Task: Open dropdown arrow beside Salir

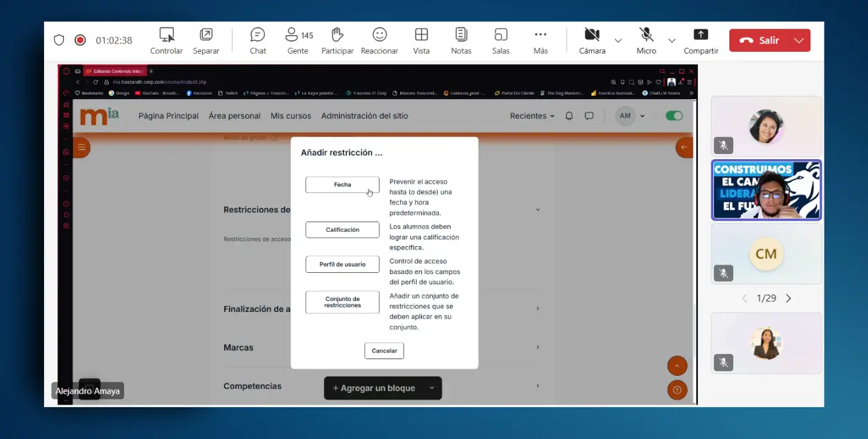Action: click(799, 40)
